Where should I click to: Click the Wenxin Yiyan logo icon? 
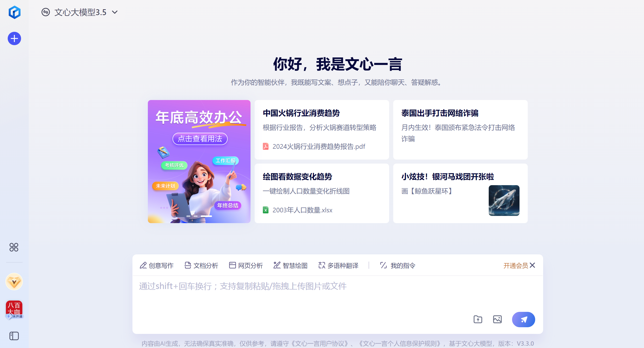tap(14, 12)
